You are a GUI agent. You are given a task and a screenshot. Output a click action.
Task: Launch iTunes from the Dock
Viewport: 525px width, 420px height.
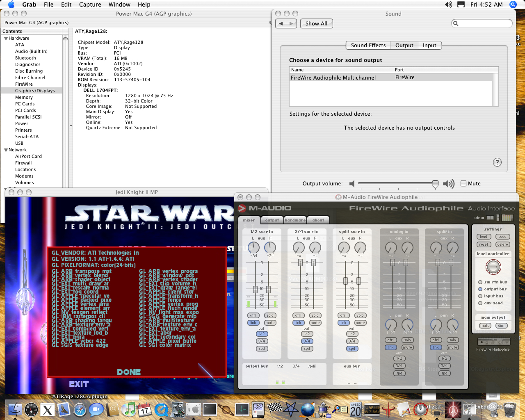(129, 409)
